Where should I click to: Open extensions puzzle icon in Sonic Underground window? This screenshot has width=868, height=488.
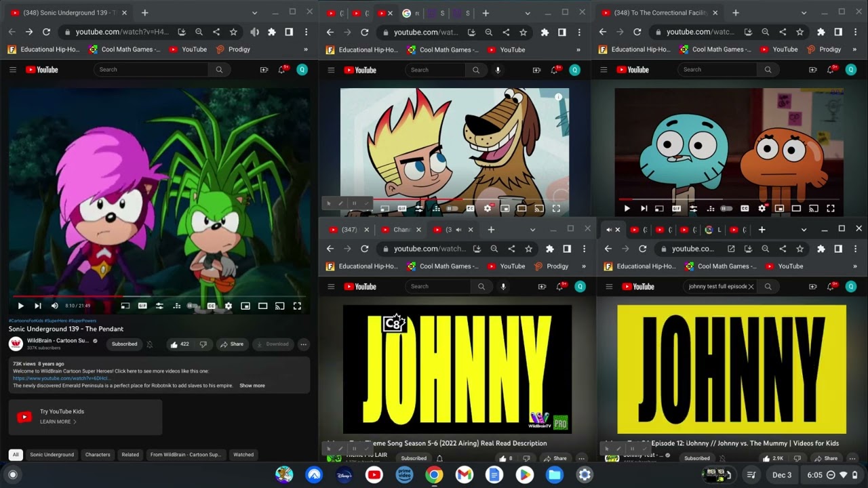point(272,32)
